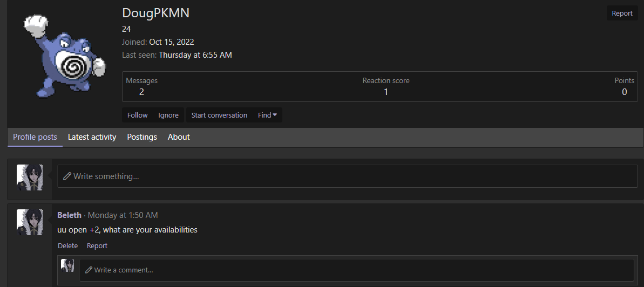Report Beleth's profile post
Screen dimensions: 644x287
click(97, 245)
